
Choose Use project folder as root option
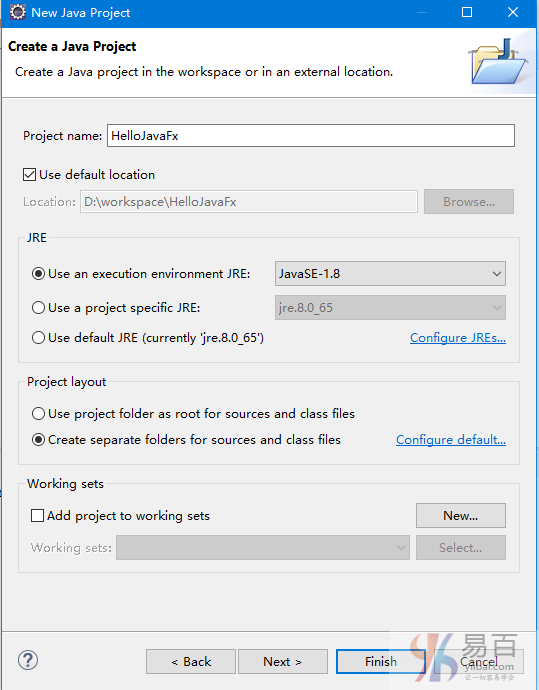(38, 414)
